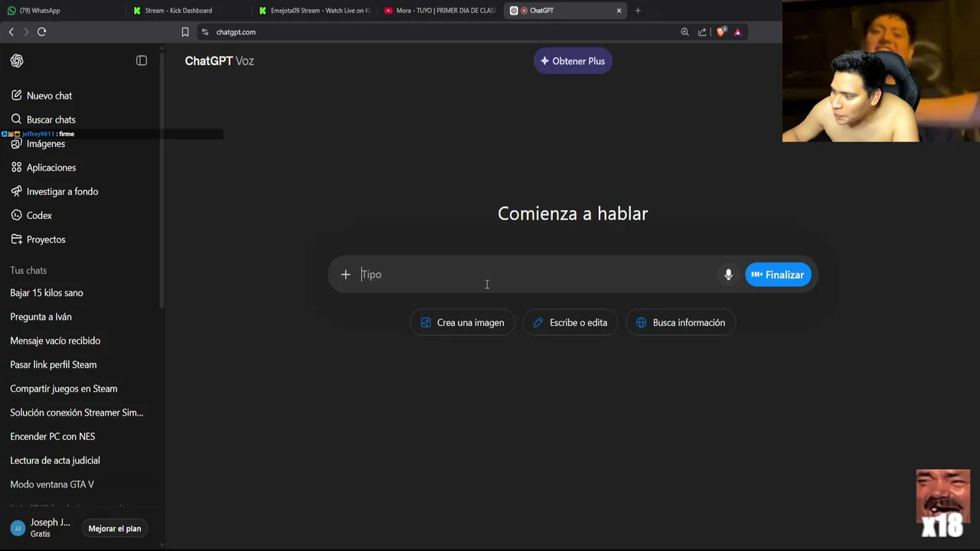Click Busca información suggestion
The width and height of the screenshot is (980, 551).
pos(681,322)
